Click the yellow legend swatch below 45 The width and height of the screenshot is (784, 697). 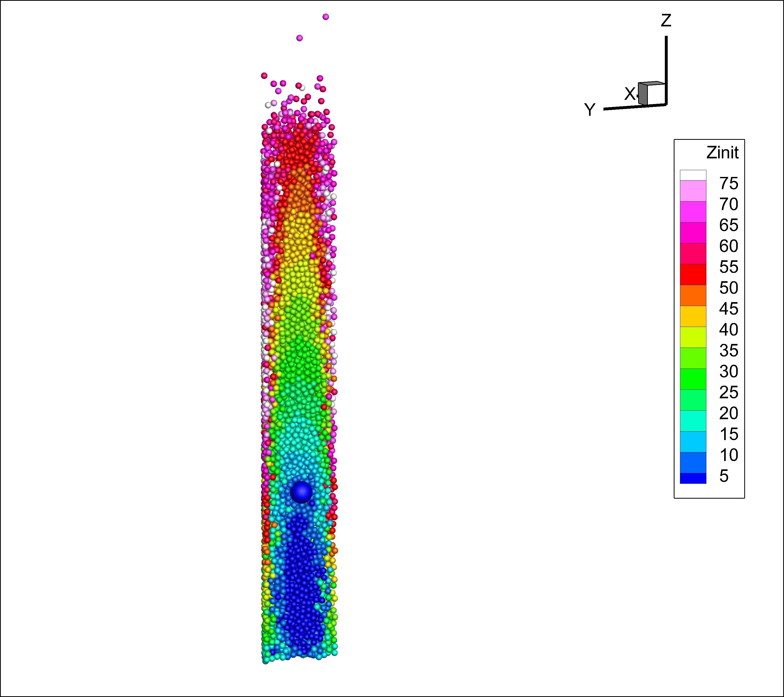coord(693,316)
